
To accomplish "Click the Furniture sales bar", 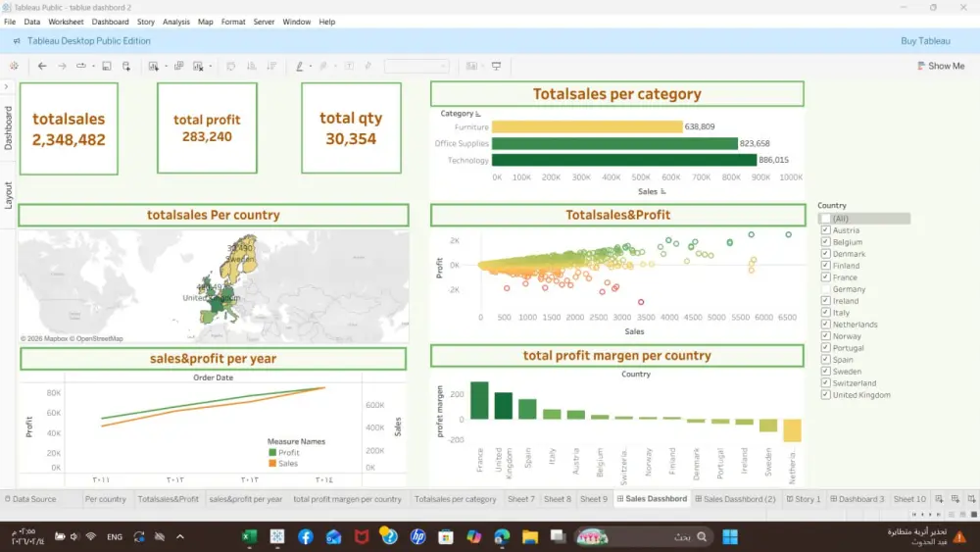I will pyautogui.click(x=587, y=126).
